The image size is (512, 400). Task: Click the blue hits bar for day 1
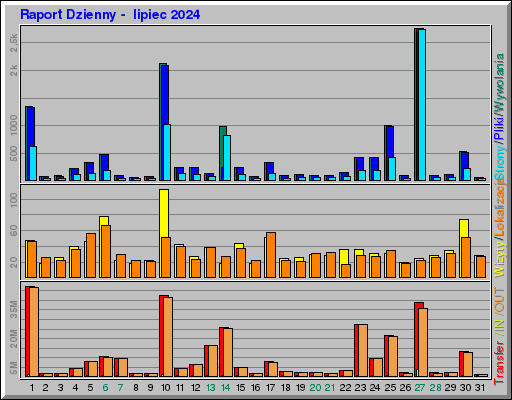tap(31, 127)
